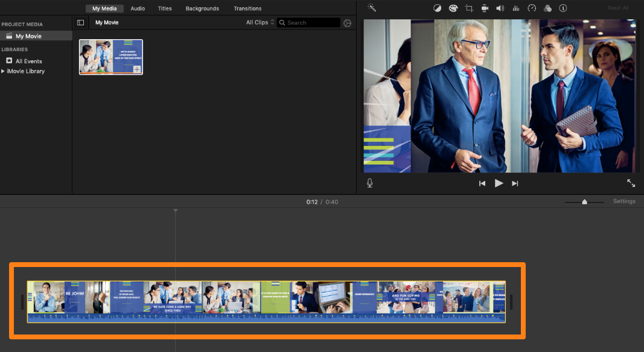Open the Clip Filter and Audio Effects
The image size is (644, 352).
coord(547,8)
